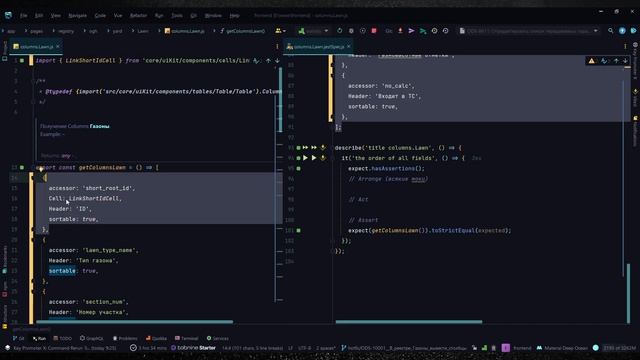Image resolution: width=640 pixels, height=360 pixels.
Task: Click the Debug bug icon
Action: point(351,31)
